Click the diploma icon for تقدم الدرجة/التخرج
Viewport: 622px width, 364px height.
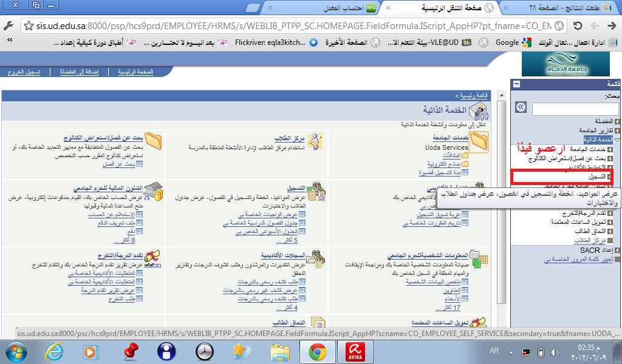[x=152, y=258]
